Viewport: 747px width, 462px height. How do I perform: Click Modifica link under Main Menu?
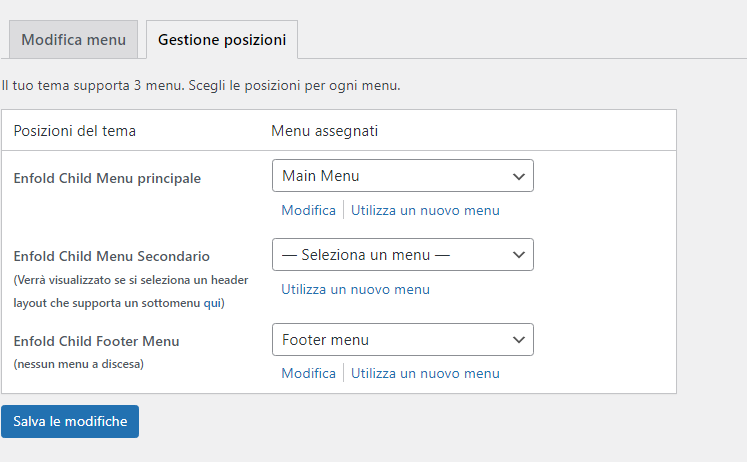(308, 210)
